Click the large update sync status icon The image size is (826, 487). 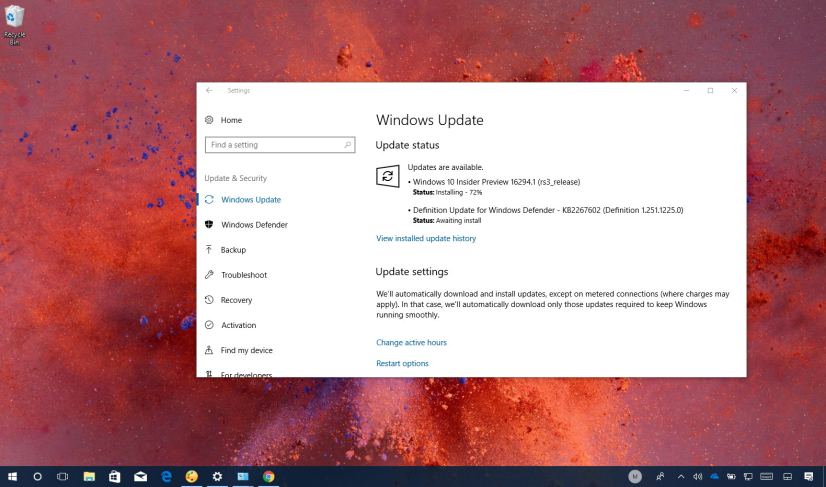[388, 176]
